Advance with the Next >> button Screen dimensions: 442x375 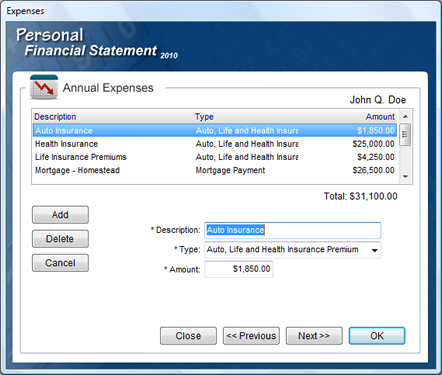click(314, 336)
